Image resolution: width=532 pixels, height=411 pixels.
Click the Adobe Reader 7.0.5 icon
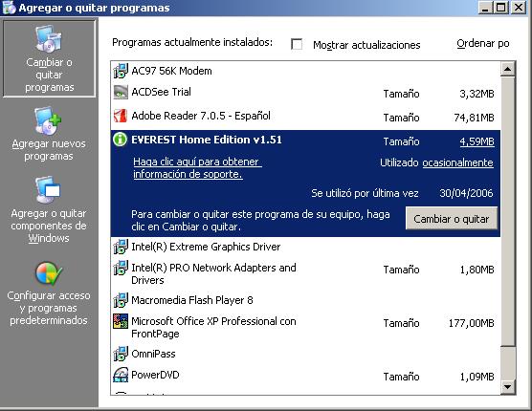point(121,116)
